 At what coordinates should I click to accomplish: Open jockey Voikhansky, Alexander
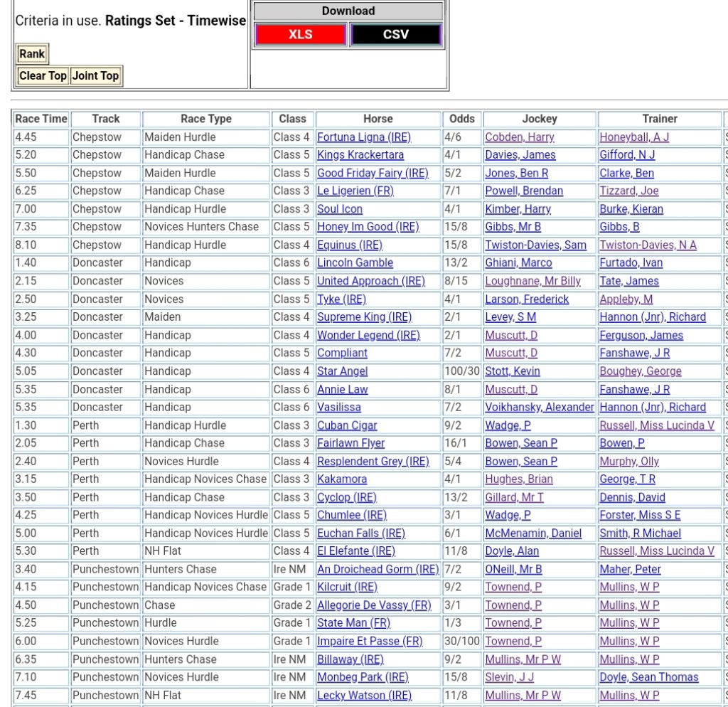[x=539, y=408]
